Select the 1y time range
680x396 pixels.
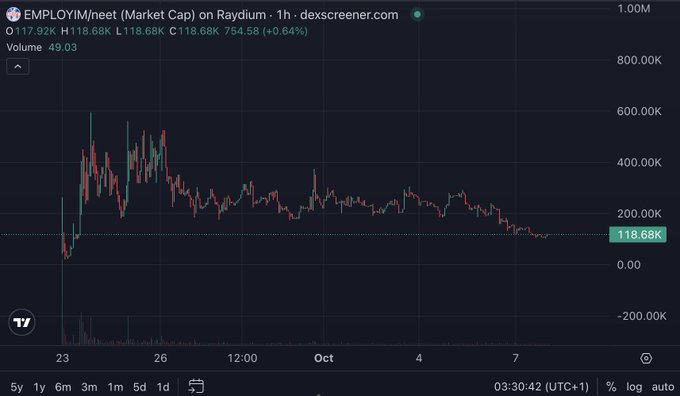click(39, 387)
